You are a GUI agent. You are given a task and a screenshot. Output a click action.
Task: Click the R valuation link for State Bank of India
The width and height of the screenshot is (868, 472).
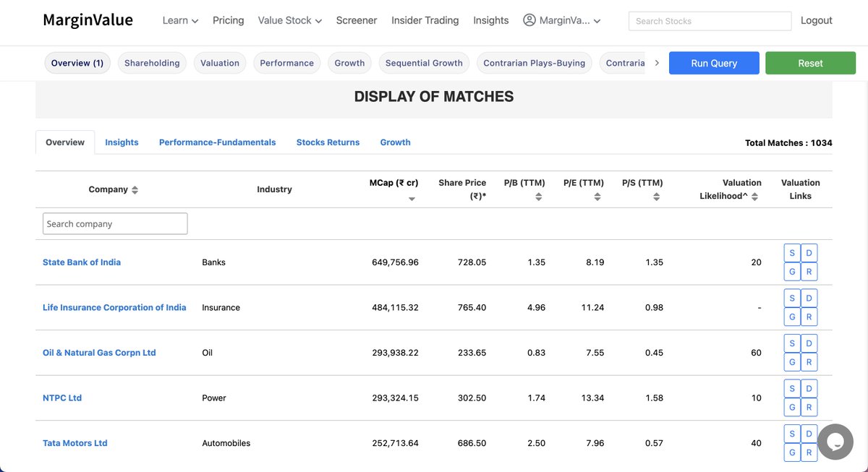pos(809,272)
